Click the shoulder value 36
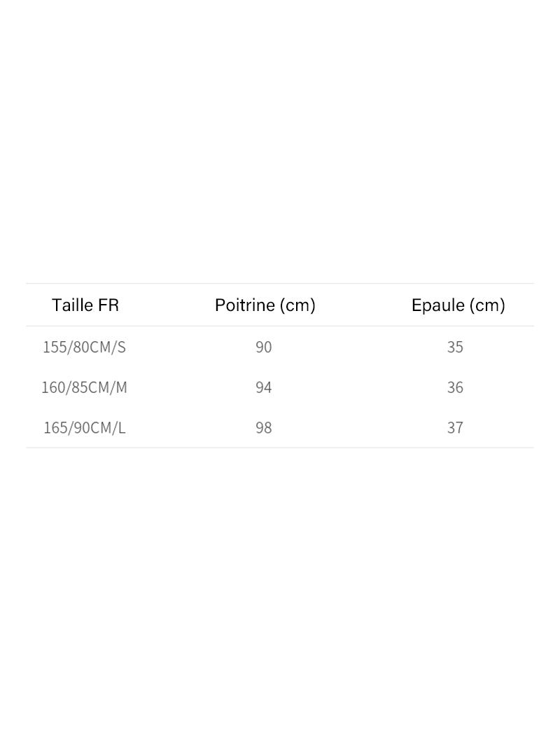 [x=455, y=387]
